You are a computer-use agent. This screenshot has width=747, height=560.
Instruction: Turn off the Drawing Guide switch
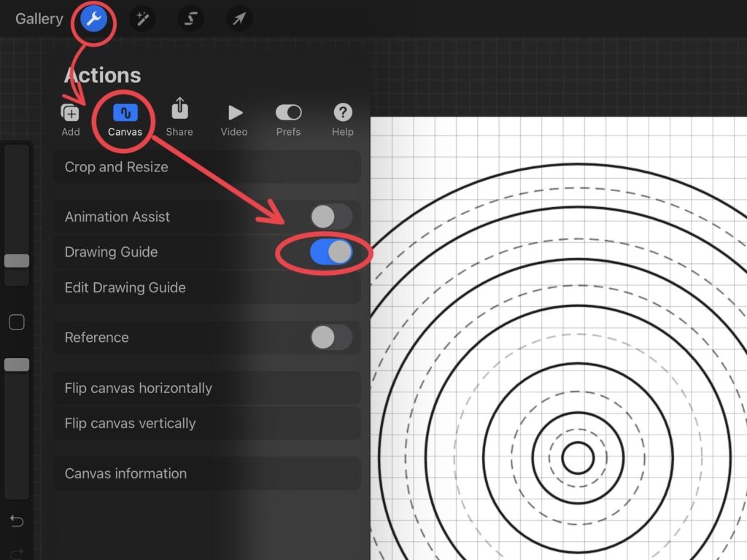pos(332,252)
